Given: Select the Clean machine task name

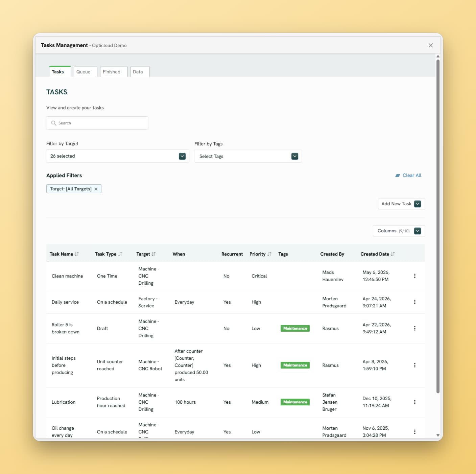Looking at the screenshot, I should coord(67,276).
